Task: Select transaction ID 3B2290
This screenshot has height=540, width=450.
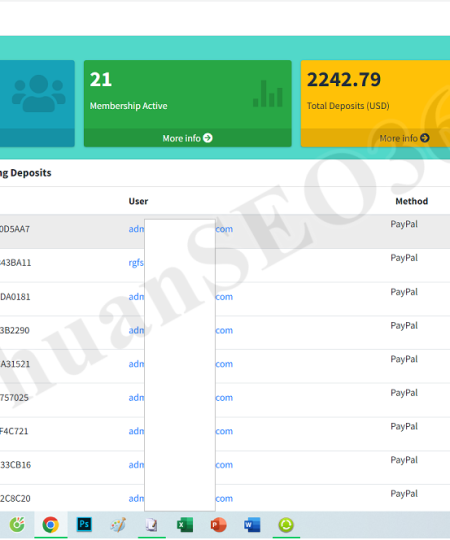Action: [15, 330]
